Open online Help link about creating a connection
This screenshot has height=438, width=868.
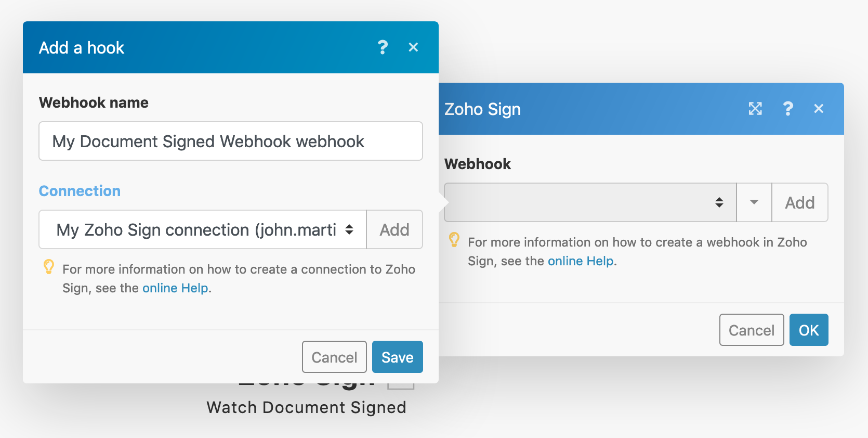[x=175, y=288]
